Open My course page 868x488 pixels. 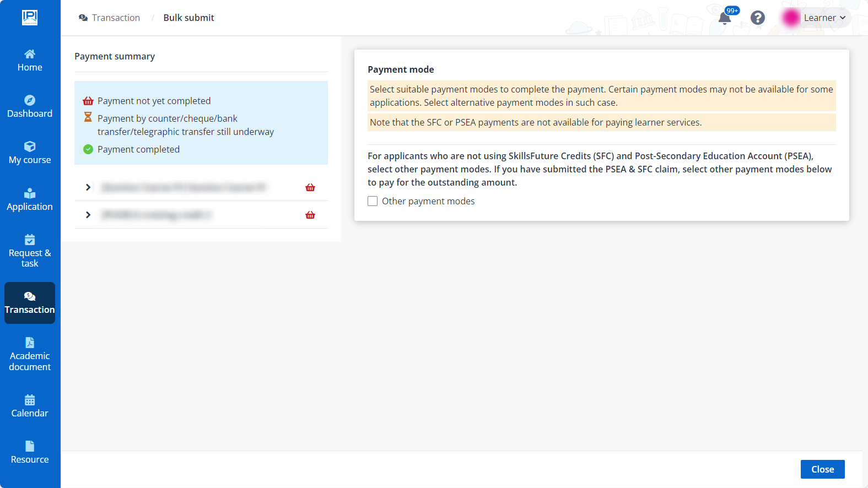[30, 153]
